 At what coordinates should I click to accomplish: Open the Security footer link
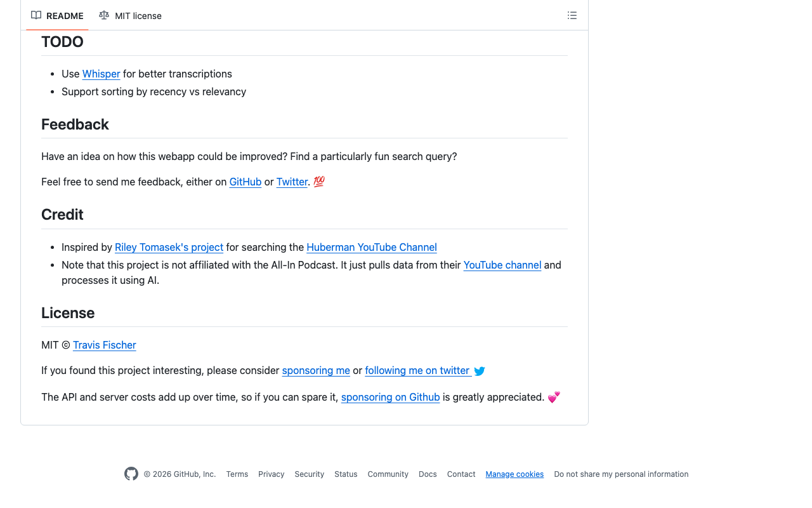tap(310, 474)
